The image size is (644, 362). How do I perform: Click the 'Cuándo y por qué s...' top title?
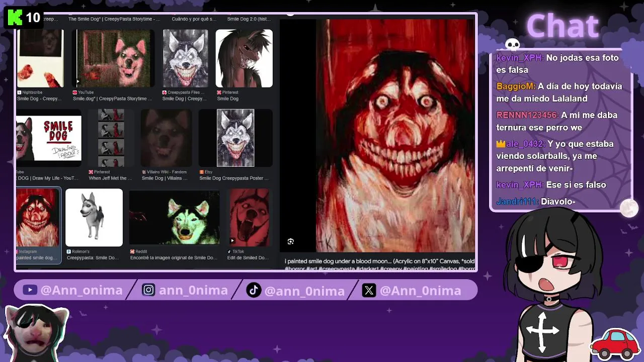click(194, 19)
